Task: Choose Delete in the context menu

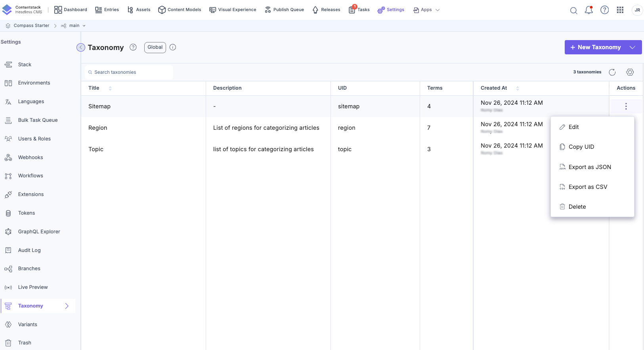Action: click(x=577, y=207)
